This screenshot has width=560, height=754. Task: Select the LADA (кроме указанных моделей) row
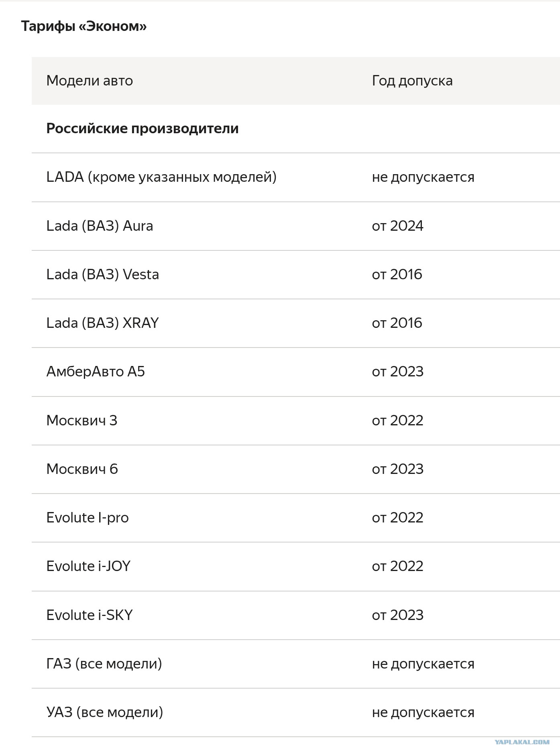pyautogui.click(x=296, y=177)
